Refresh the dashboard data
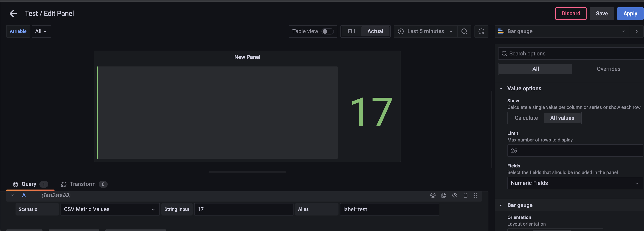This screenshot has width=644, height=231. [x=481, y=31]
